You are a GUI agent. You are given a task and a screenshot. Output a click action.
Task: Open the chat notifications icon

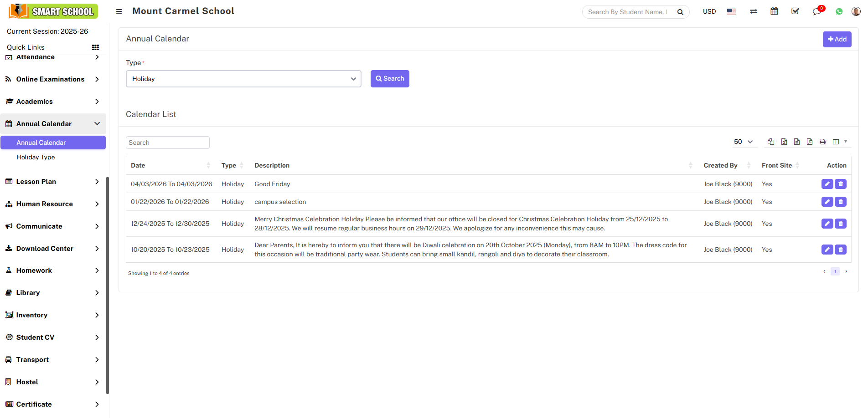coord(816,11)
